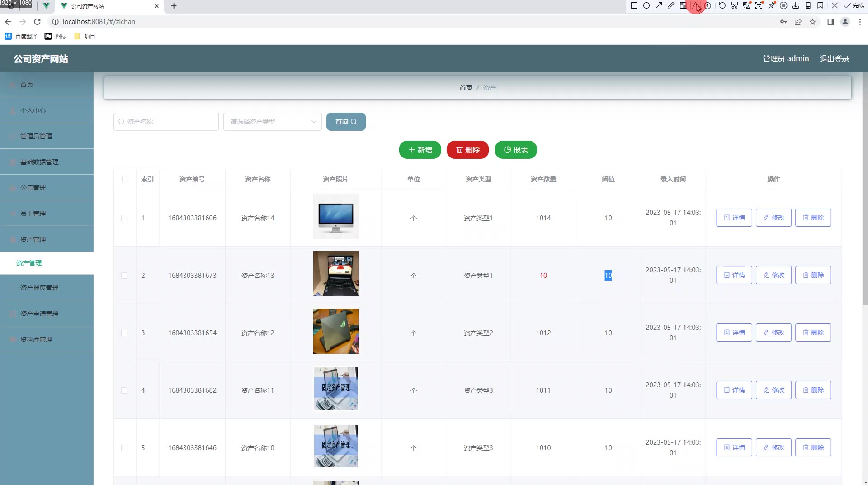Open 详情 for 资产名称14
Viewport: 868px width, 485px height.
pos(734,218)
